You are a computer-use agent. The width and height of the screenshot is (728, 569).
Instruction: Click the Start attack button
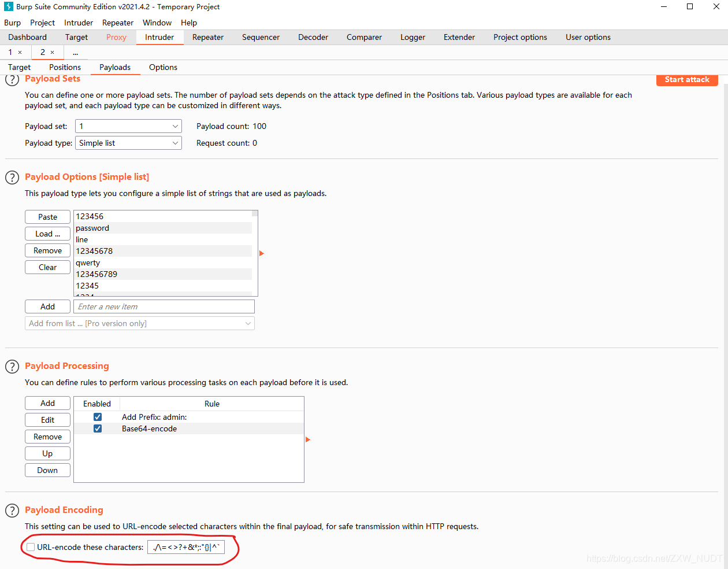pos(687,79)
